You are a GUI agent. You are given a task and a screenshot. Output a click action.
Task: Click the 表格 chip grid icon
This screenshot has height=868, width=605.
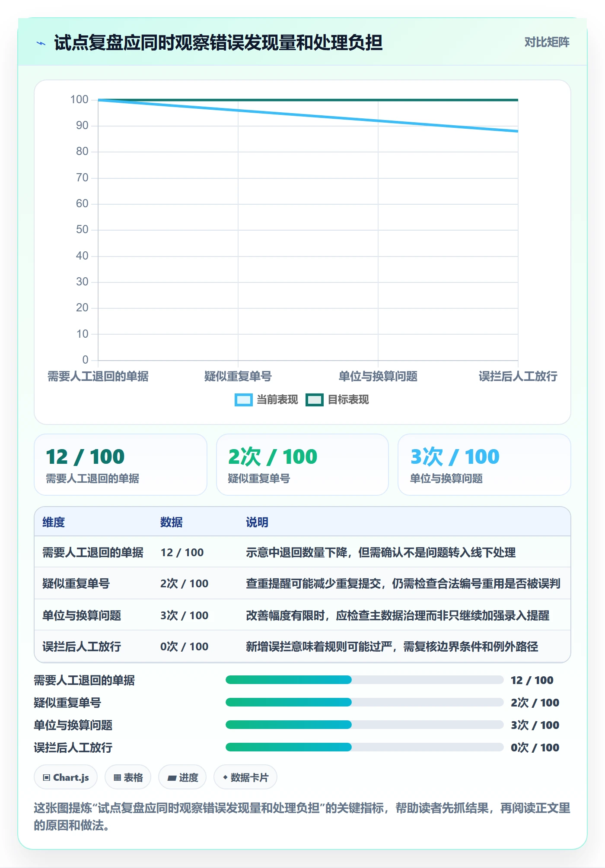[x=117, y=778]
